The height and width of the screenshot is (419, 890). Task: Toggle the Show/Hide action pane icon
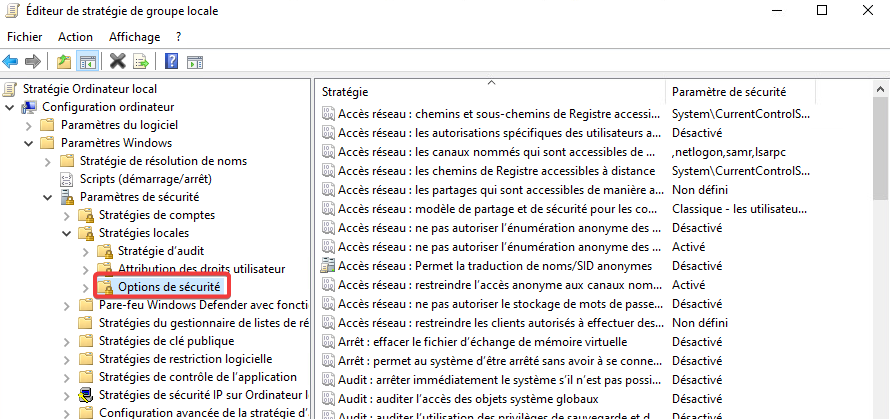click(195, 61)
